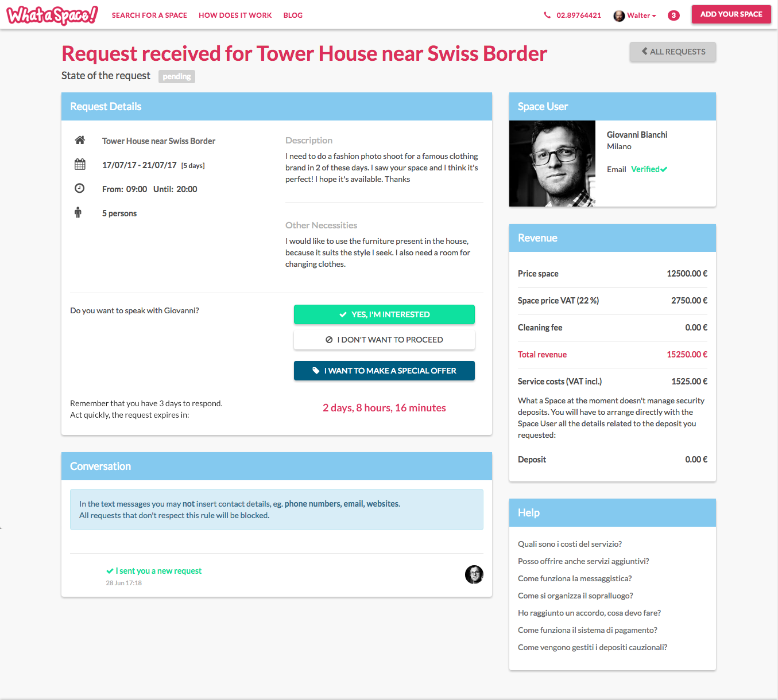Open the notification badge showing 3
The height and width of the screenshot is (700, 778).
[674, 15]
